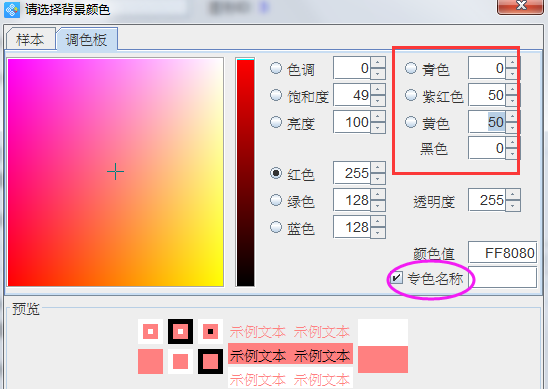Decrease the 青色 value with down arrow
The width and height of the screenshot is (548, 389).
[x=513, y=74]
